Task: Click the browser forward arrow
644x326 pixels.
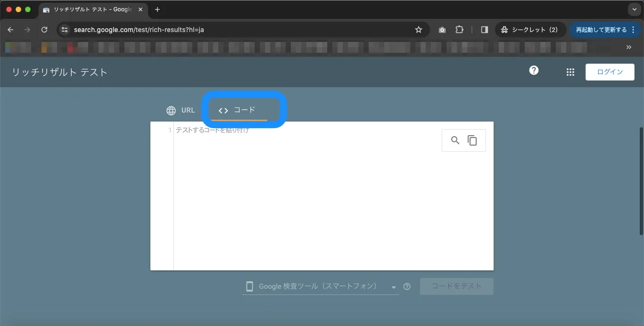Action: tap(27, 30)
